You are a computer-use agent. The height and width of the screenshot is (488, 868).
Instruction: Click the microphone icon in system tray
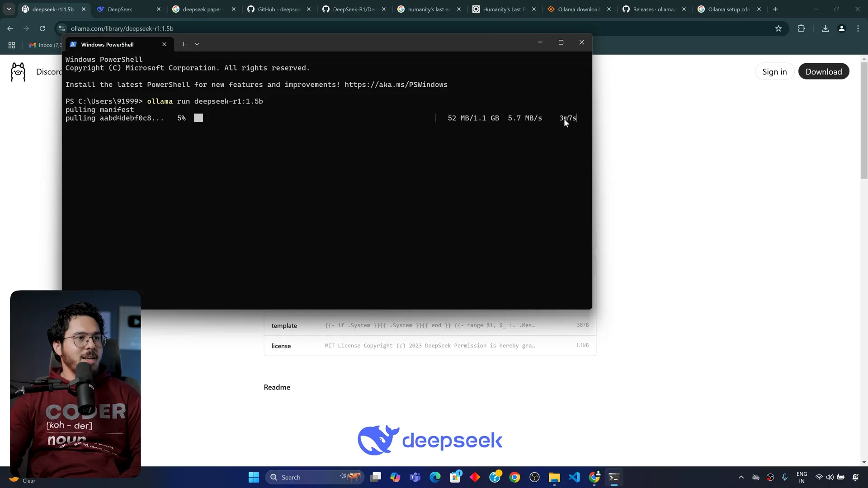[x=785, y=477]
